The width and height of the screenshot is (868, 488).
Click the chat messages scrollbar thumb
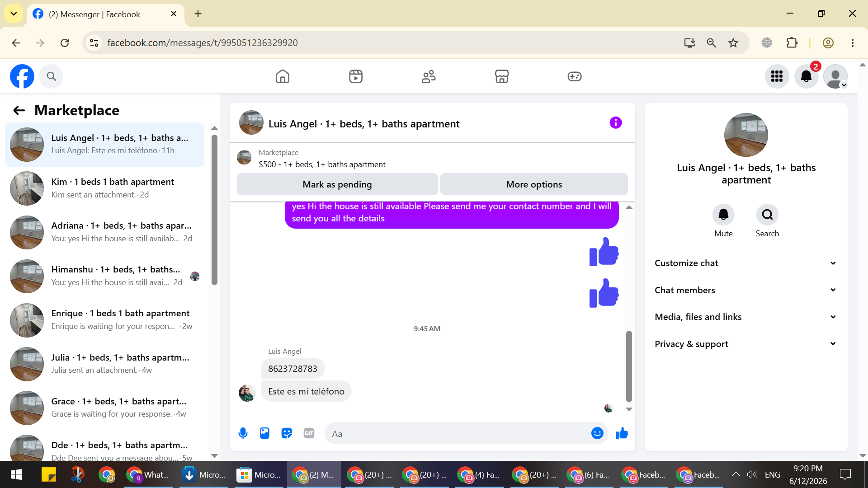point(629,366)
